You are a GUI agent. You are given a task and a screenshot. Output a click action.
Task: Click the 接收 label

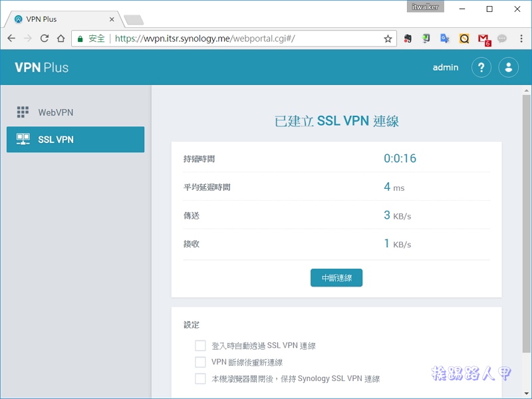[192, 244]
